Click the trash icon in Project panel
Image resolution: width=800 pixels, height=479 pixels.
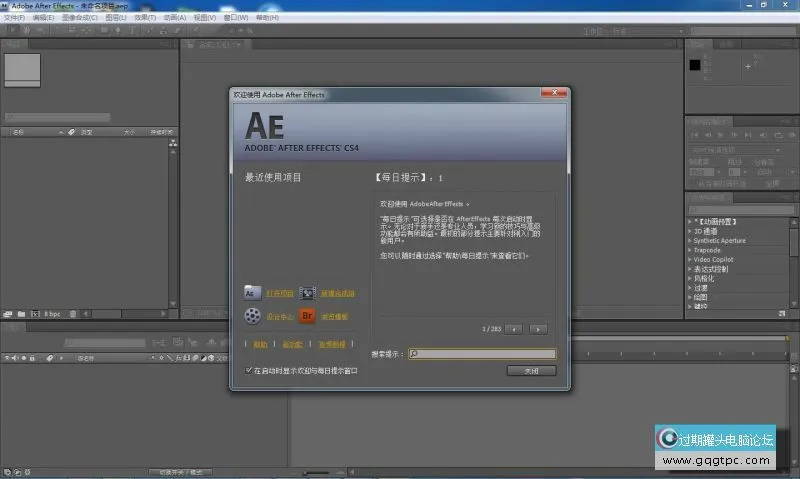point(73,314)
